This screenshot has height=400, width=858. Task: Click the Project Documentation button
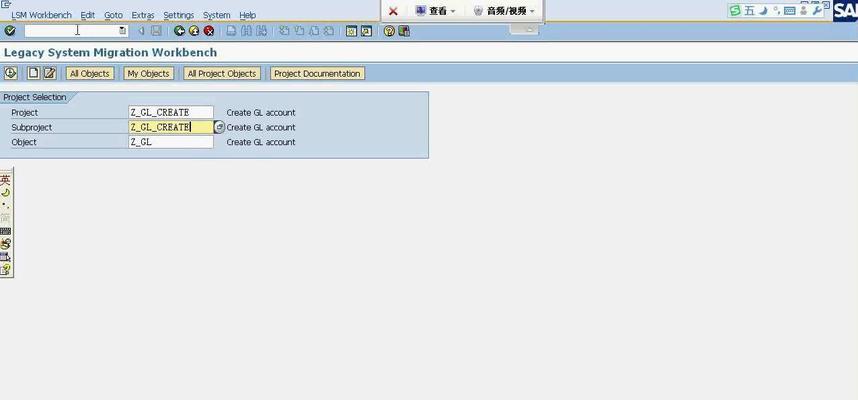317,73
